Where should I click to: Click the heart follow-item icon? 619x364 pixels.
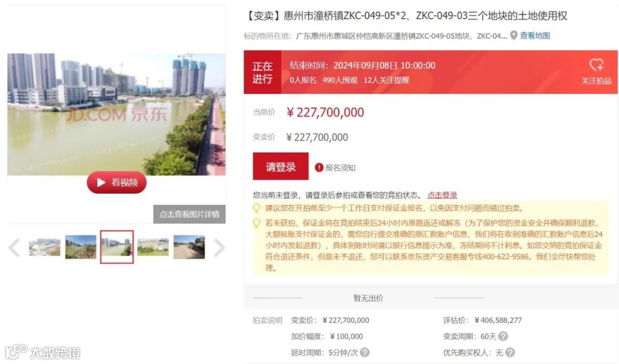596,64
